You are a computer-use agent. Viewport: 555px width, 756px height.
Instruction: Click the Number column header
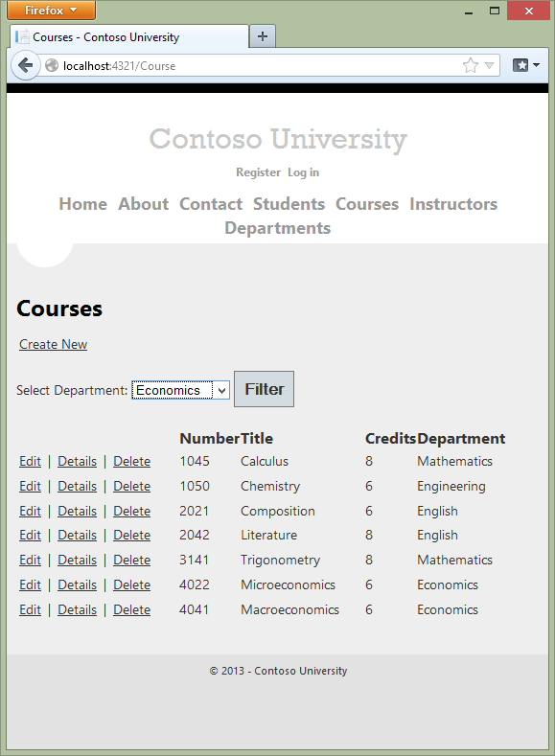coord(209,438)
